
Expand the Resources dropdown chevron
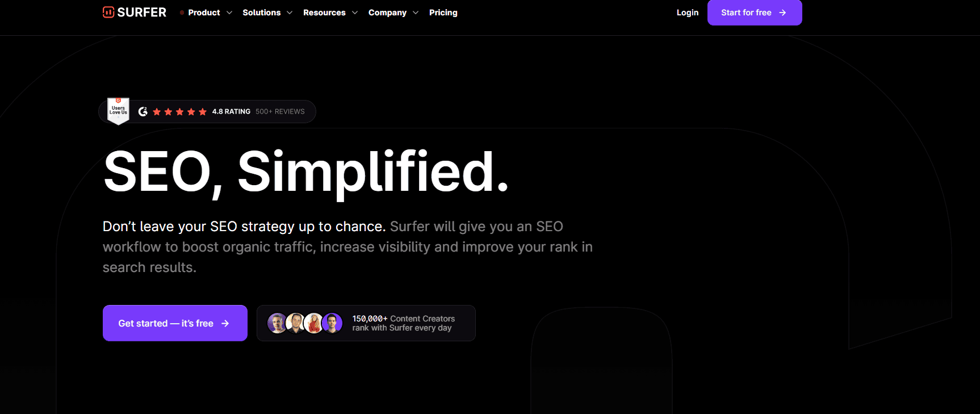coord(355,12)
